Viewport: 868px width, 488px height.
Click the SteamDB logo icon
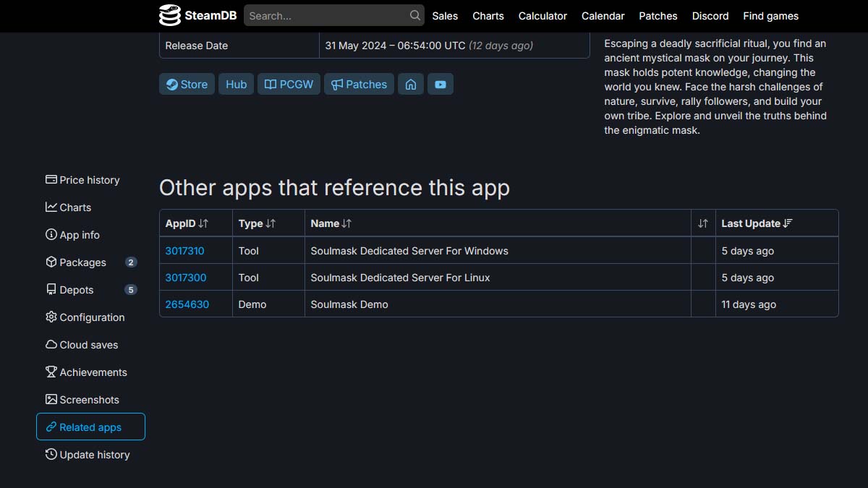pyautogui.click(x=169, y=14)
